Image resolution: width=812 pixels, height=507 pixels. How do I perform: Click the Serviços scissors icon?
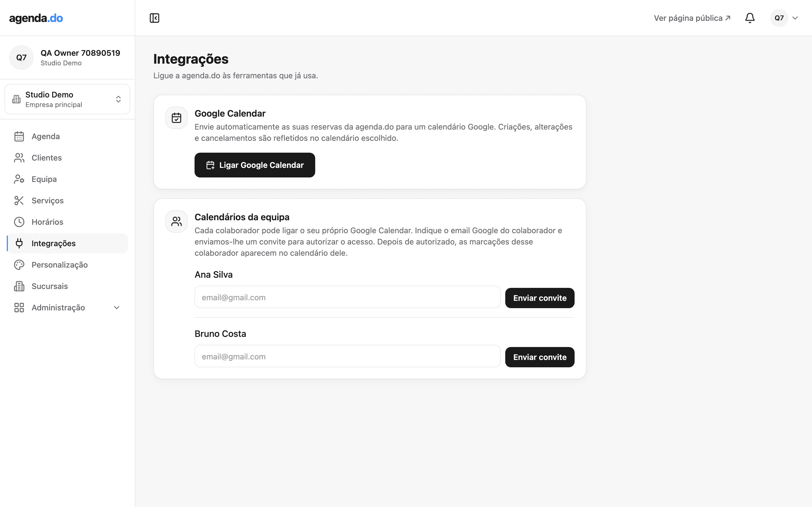pyautogui.click(x=19, y=201)
